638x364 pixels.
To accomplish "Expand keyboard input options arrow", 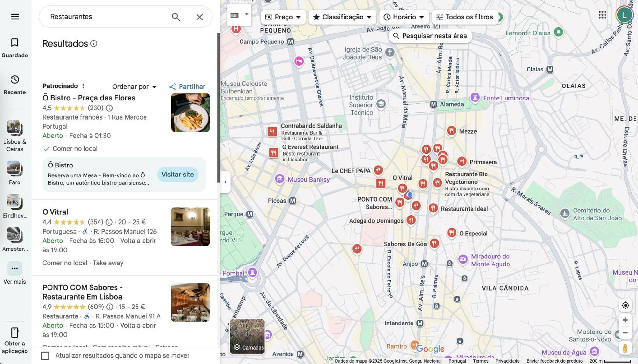I will click(x=247, y=15).
